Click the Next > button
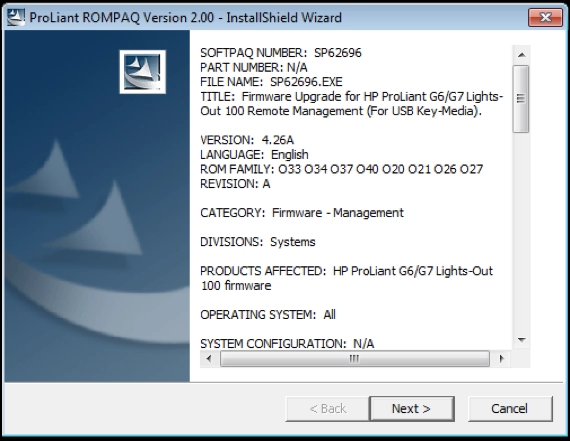This screenshot has height=441, width=570. (412, 409)
